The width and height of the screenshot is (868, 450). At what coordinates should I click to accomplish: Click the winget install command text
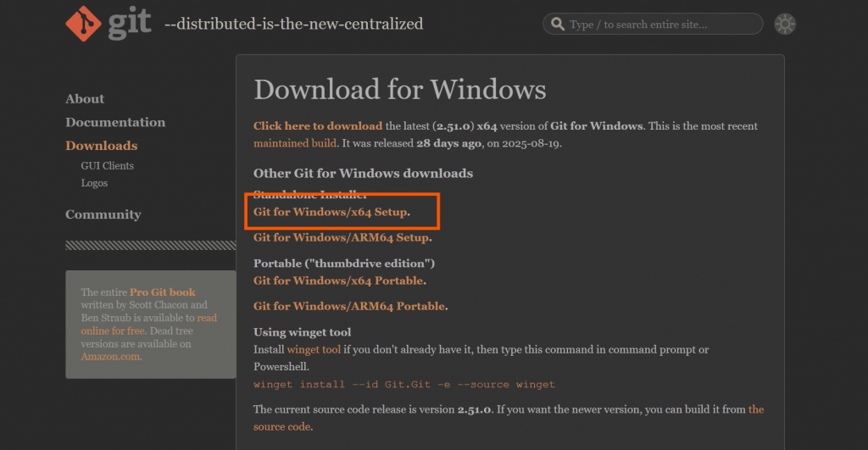tap(404, 384)
